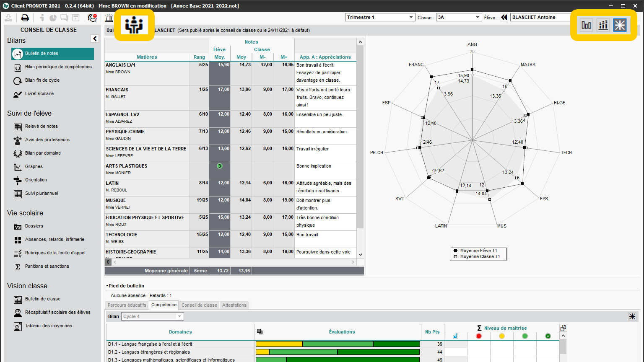Click the speech bubbles discussion toolbar icon
Image resolution: width=644 pixels, height=362 pixels.
point(64,18)
